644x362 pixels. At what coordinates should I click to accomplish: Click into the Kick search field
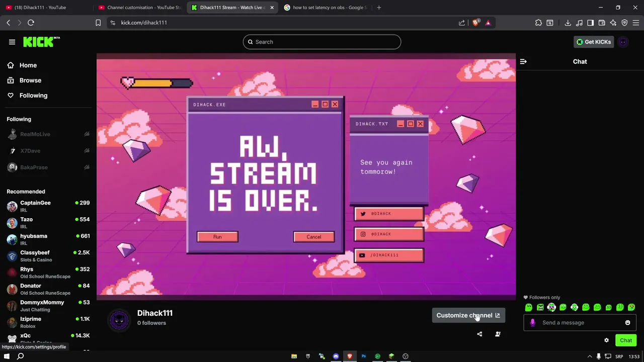point(322,42)
